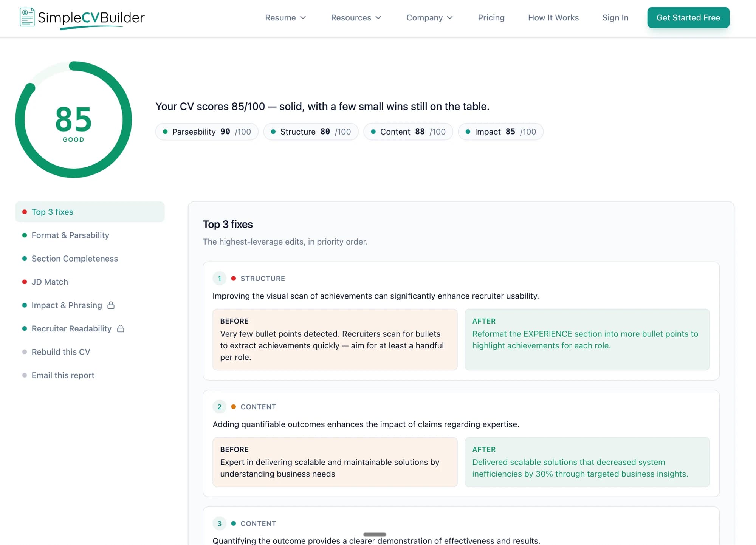This screenshot has height=545, width=756.
Task: Click the lock icon beside Recruiter Readability
Action: click(121, 328)
